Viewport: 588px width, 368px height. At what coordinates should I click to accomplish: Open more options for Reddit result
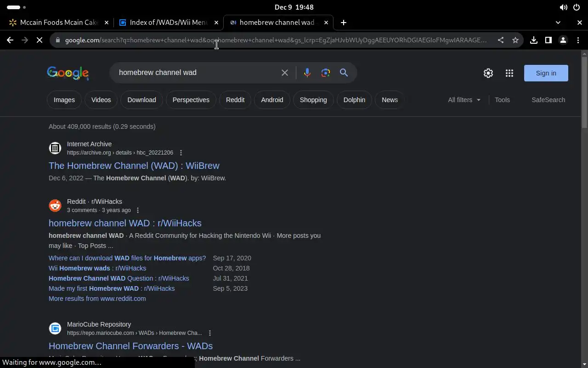(138, 210)
